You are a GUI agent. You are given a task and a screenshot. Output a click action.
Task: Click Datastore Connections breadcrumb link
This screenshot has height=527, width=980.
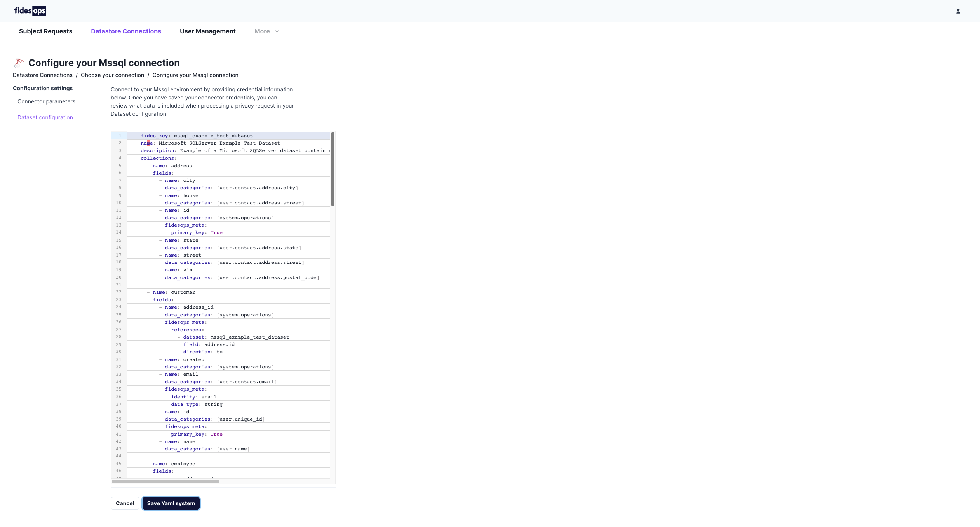pos(42,75)
